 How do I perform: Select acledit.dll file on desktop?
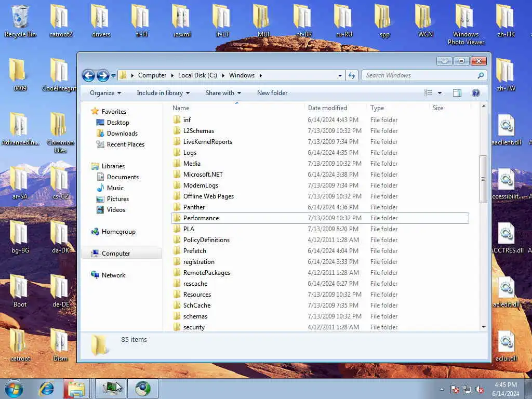pos(506,292)
